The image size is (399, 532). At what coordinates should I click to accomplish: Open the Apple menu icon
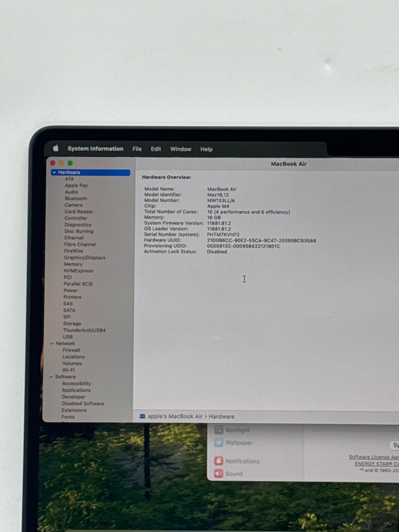pos(56,148)
